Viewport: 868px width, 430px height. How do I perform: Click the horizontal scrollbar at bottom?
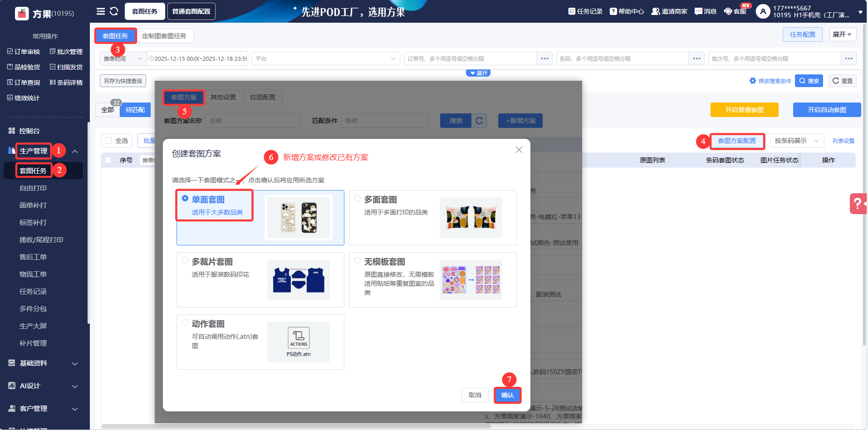pos(296,426)
